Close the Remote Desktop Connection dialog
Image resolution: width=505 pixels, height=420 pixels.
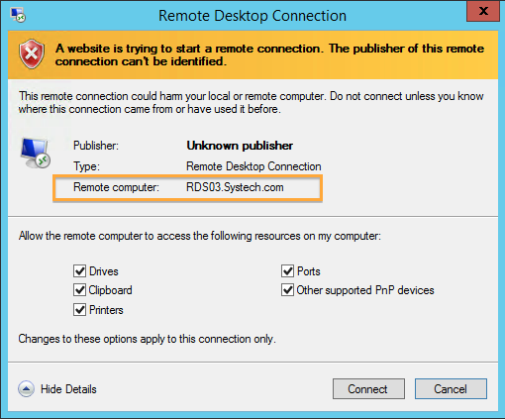click(x=483, y=11)
